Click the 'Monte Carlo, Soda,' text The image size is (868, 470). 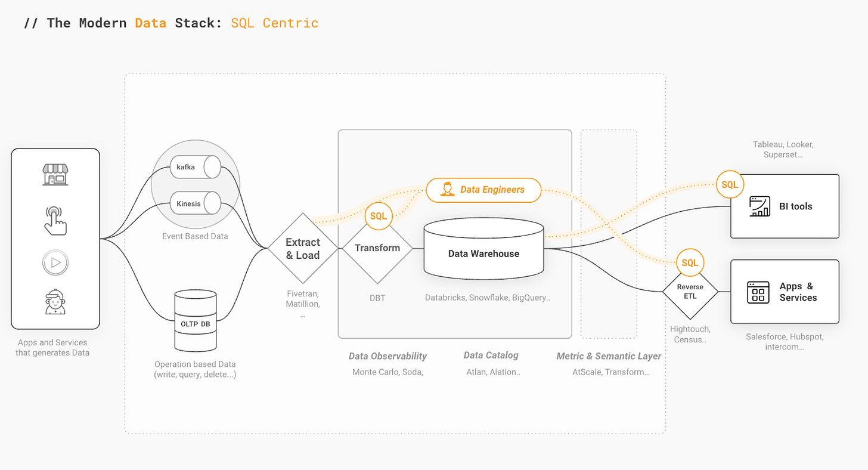point(388,372)
